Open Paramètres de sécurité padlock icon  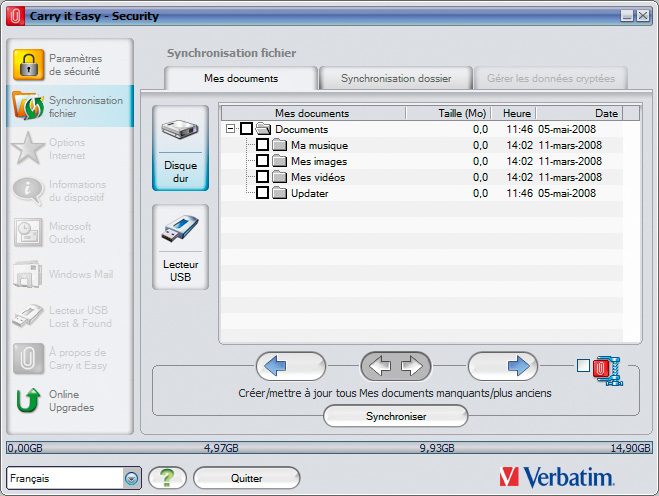click(x=28, y=64)
